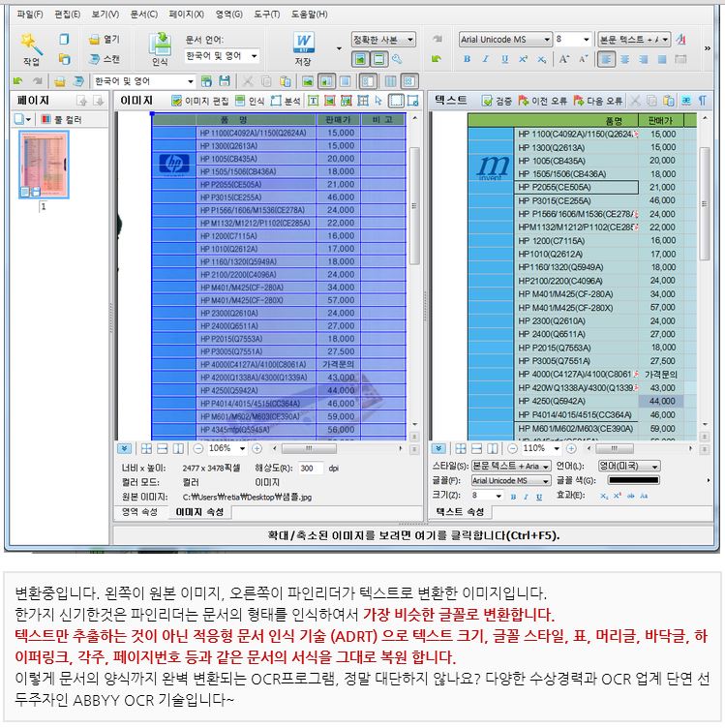Image resolution: width=725 pixels, height=728 pixels.
Task: Increase font size with the large A icon
Action: [564, 59]
